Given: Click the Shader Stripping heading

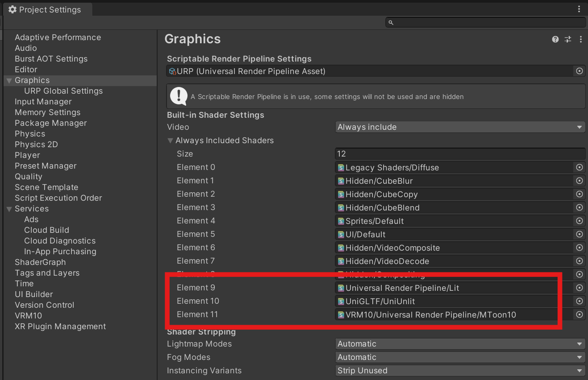Looking at the screenshot, I should tap(201, 332).
